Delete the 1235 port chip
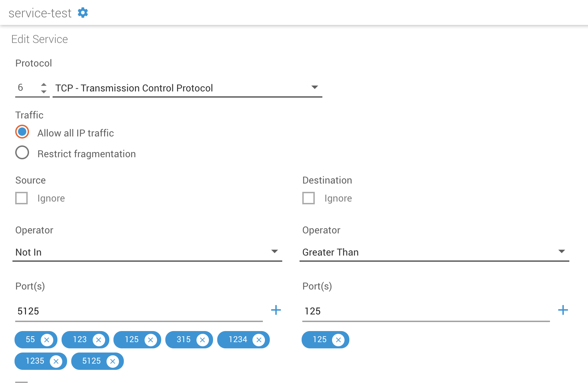The width and height of the screenshot is (588, 383). pyautogui.click(x=56, y=362)
